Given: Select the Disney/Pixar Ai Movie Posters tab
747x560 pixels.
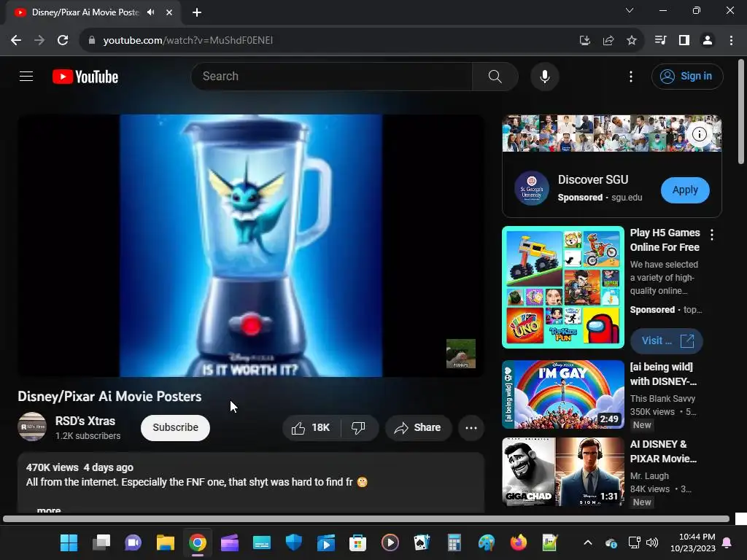Looking at the screenshot, I should click(x=85, y=12).
